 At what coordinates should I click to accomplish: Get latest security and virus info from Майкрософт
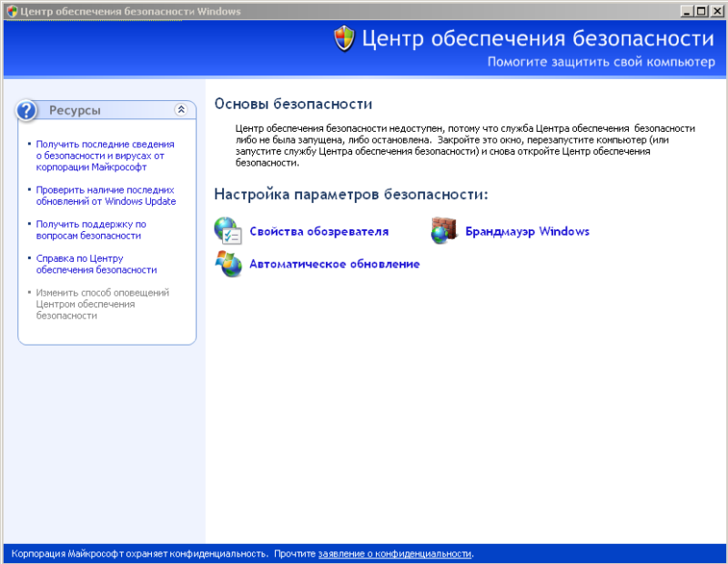point(105,156)
